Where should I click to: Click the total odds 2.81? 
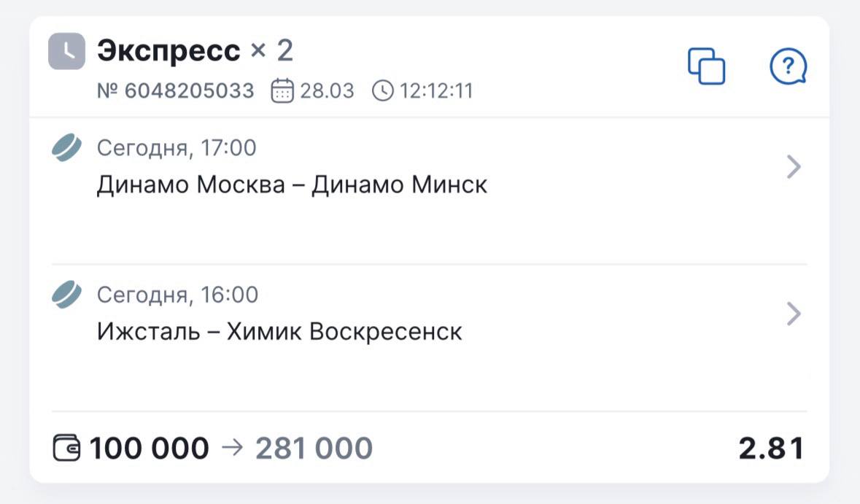pos(770,449)
